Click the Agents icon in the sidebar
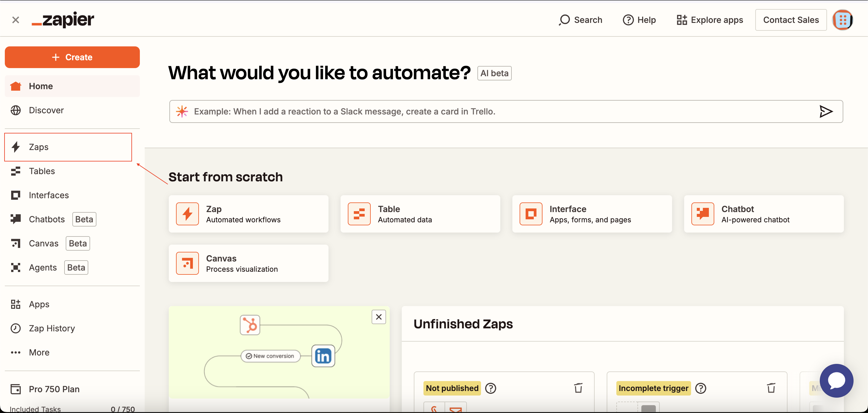Viewport: 868px width, 413px height. click(15, 268)
